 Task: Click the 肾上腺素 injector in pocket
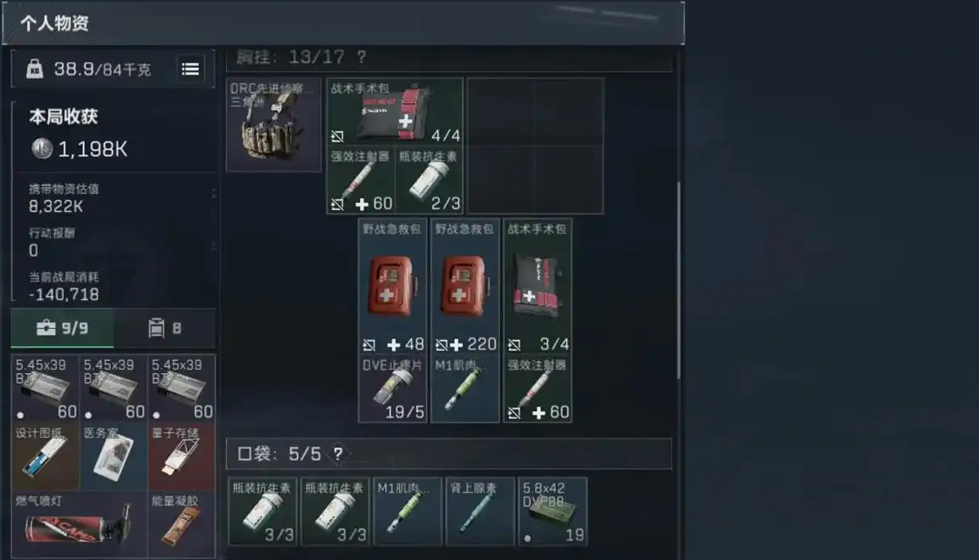point(480,511)
